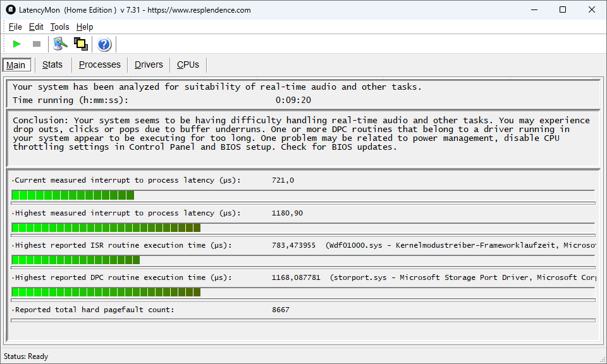Open the File menu
This screenshot has height=364, width=607.
pos(15,27)
